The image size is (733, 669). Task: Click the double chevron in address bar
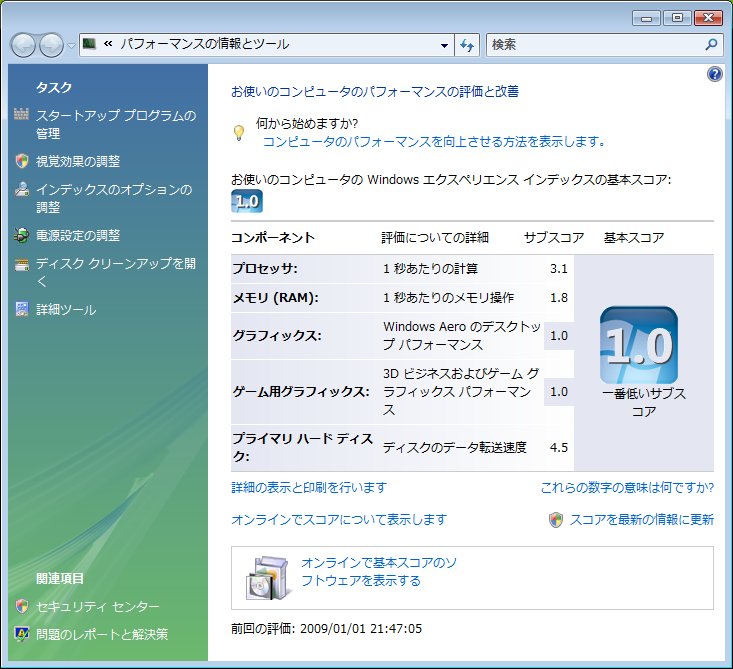[x=108, y=44]
